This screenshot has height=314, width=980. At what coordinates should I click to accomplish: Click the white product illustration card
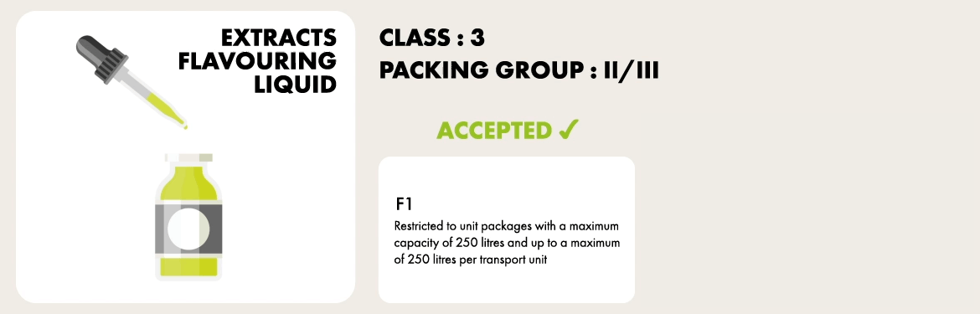coord(186,157)
